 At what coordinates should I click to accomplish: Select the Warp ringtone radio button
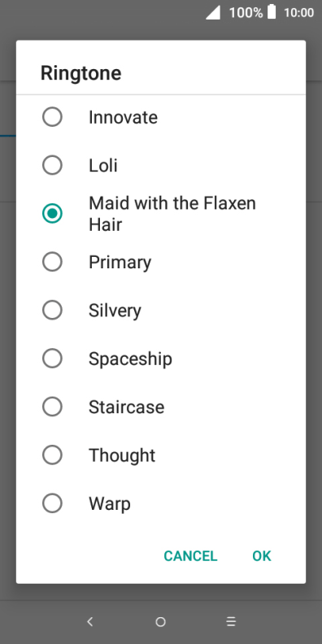(52, 503)
